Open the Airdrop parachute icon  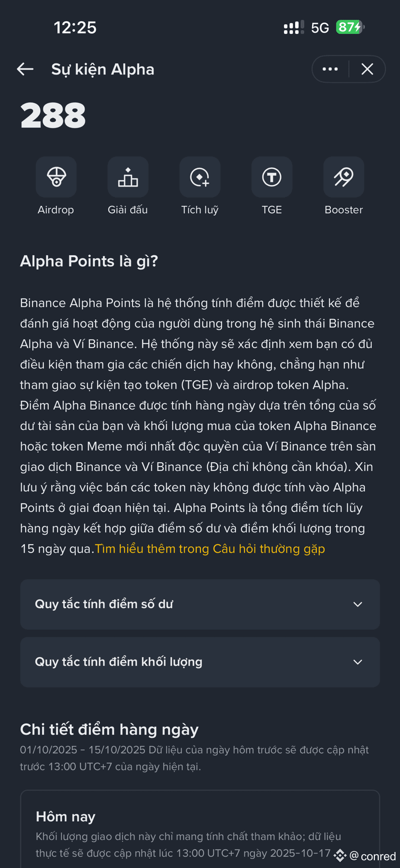pos(56,177)
